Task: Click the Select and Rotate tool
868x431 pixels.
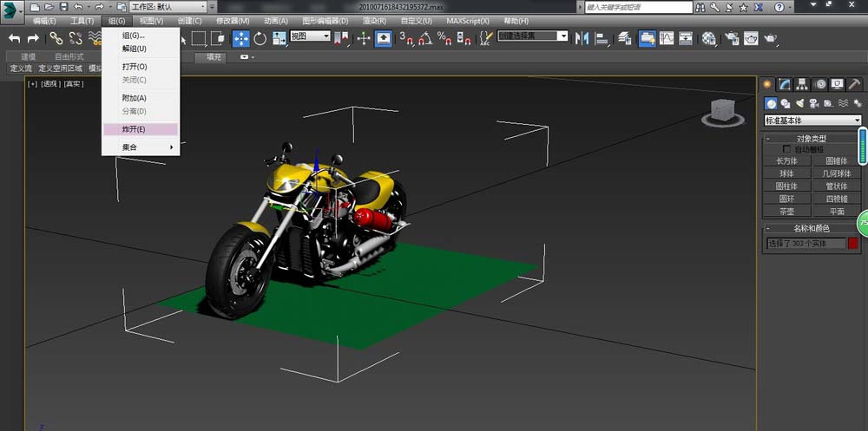Action: pos(260,38)
